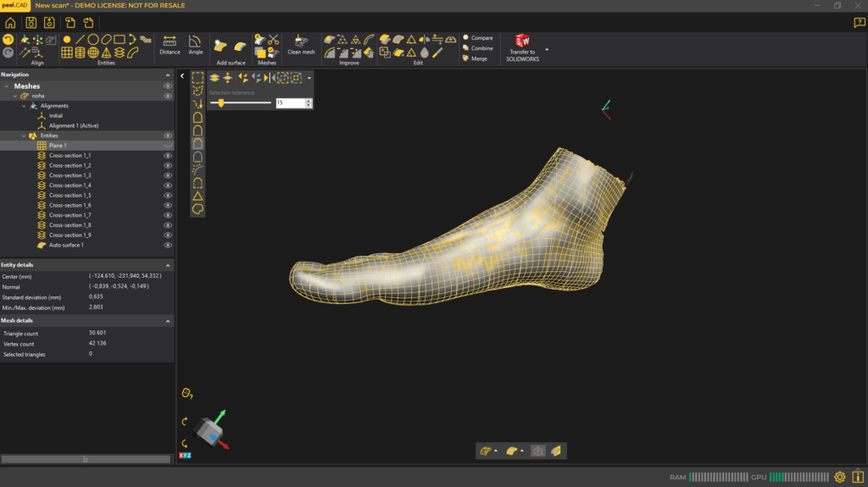Click the Compare button
The image size is (868, 487).
[x=481, y=38]
